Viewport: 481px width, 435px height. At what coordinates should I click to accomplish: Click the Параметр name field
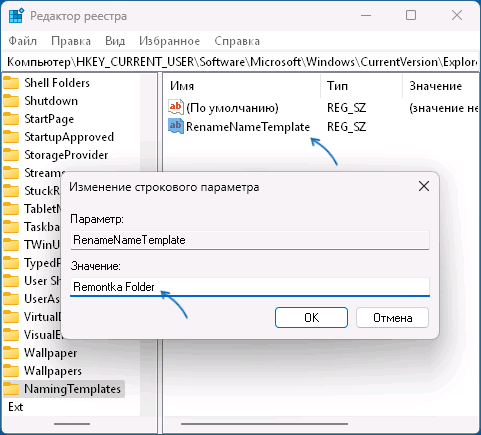[250, 240]
